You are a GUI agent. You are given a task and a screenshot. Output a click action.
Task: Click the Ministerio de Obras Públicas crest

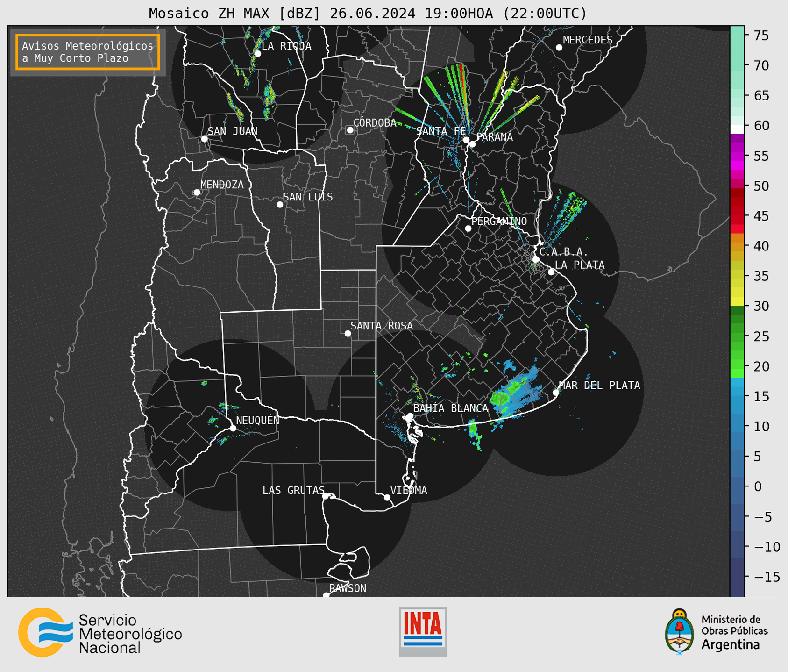[680, 631]
